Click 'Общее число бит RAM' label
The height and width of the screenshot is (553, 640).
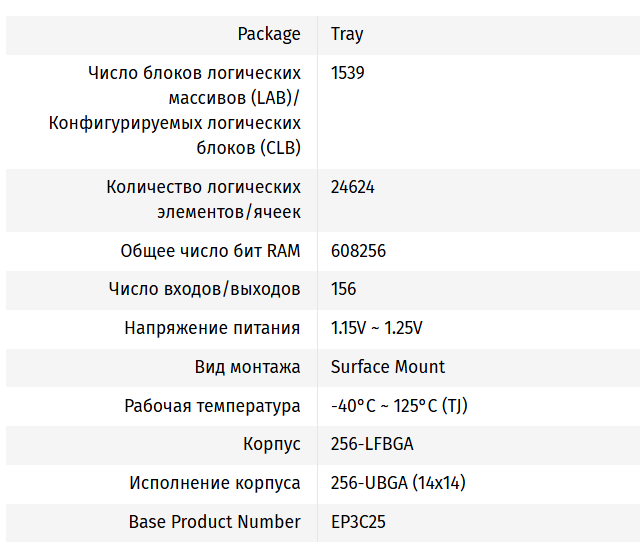[210, 251]
